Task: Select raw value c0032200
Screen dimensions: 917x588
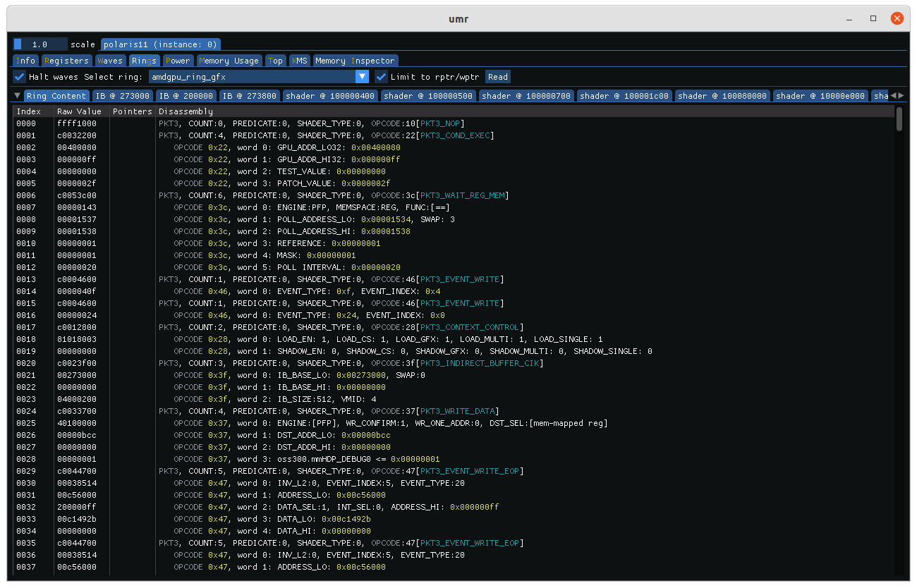Action: click(x=77, y=135)
